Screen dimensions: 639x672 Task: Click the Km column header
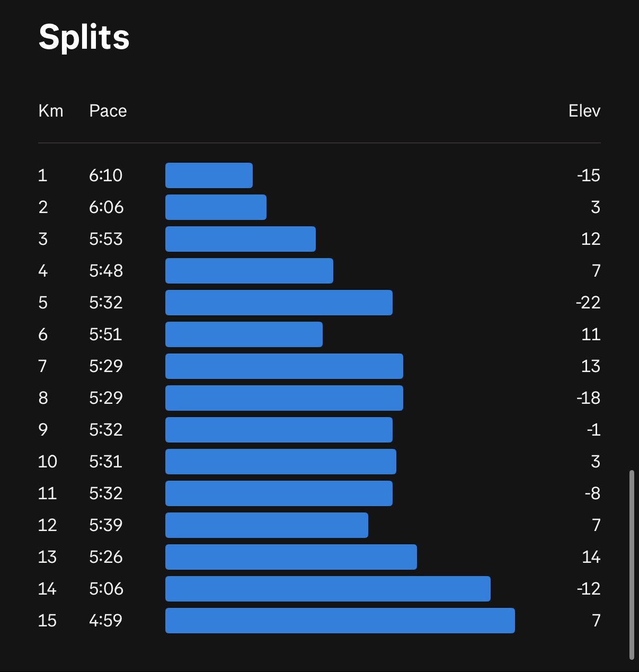click(51, 111)
